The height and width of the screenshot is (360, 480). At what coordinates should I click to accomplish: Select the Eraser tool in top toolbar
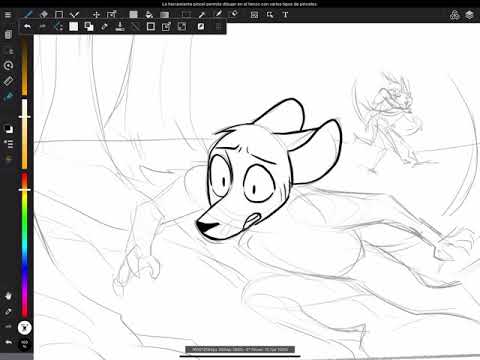point(44,14)
